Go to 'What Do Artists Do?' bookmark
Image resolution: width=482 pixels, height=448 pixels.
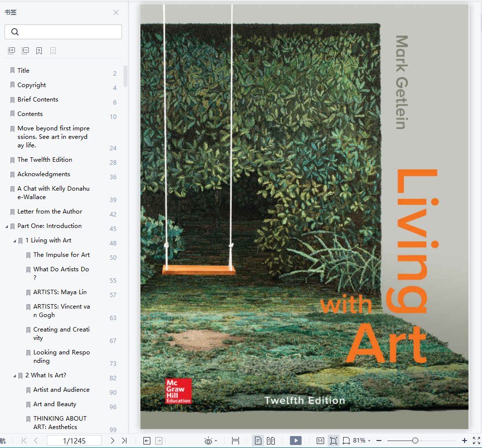pos(61,273)
